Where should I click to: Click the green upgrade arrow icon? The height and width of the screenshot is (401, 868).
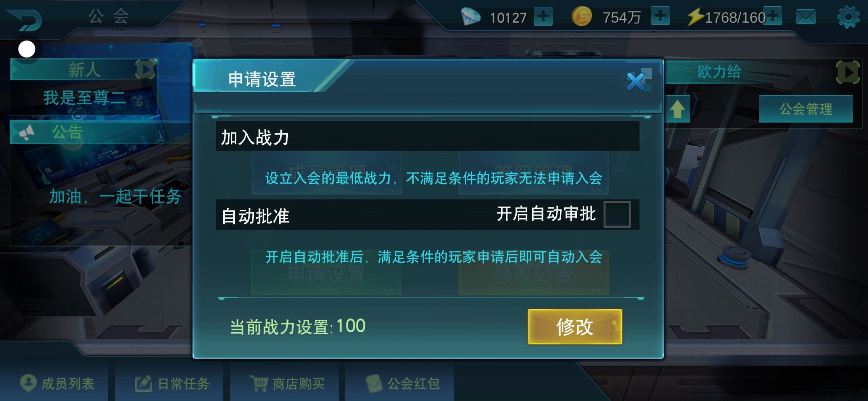click(x=677, y=109)
